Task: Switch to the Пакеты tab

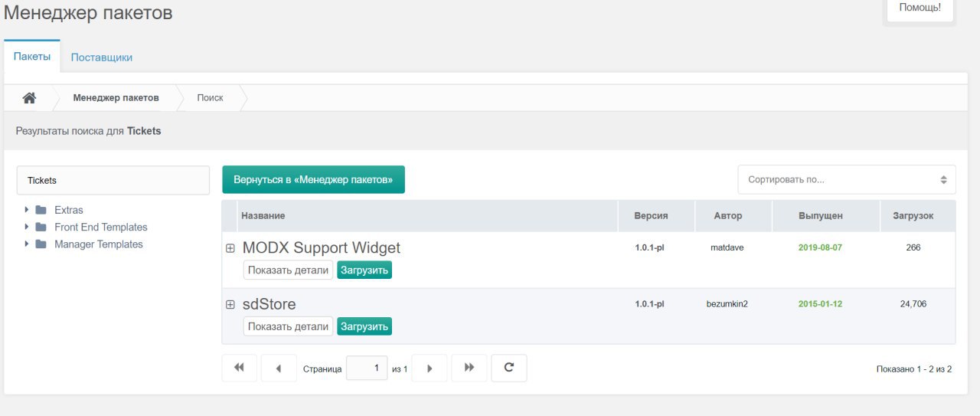Action: 32,57
